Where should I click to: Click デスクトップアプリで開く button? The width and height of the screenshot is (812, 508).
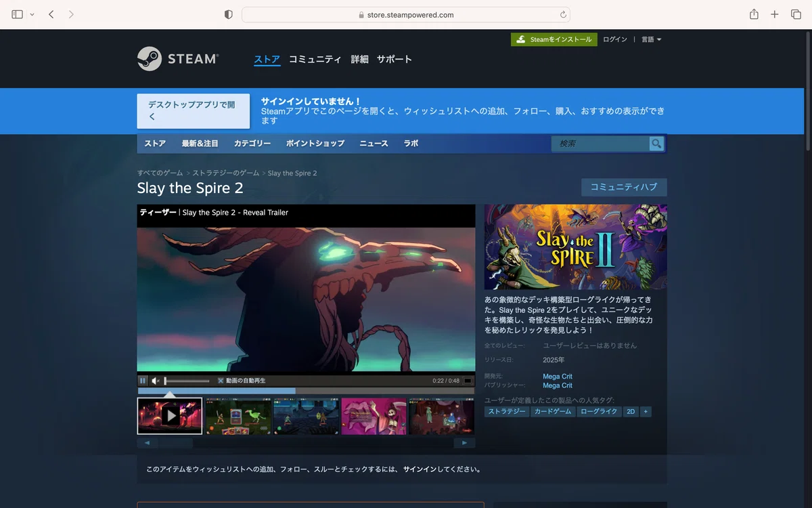coord(194,111)
